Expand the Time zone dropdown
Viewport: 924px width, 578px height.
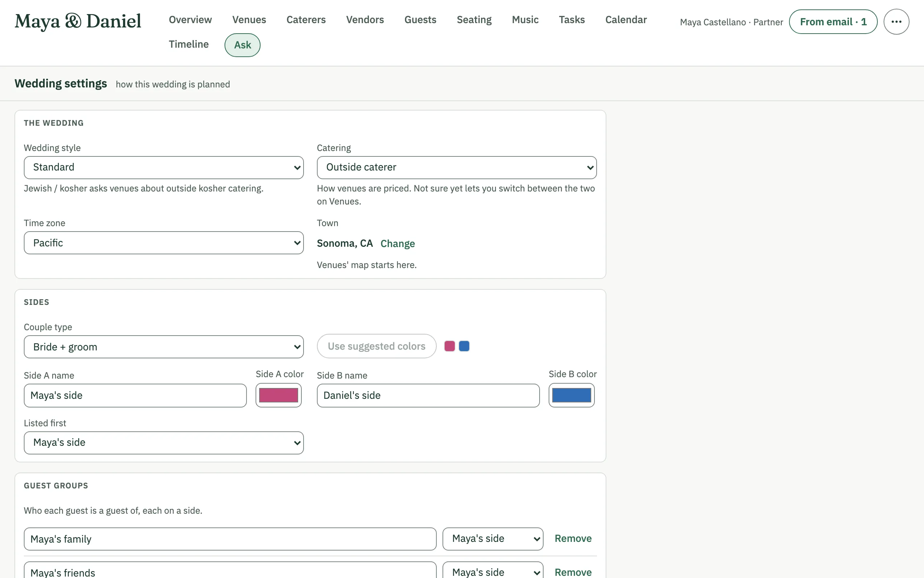pos(164,243)
